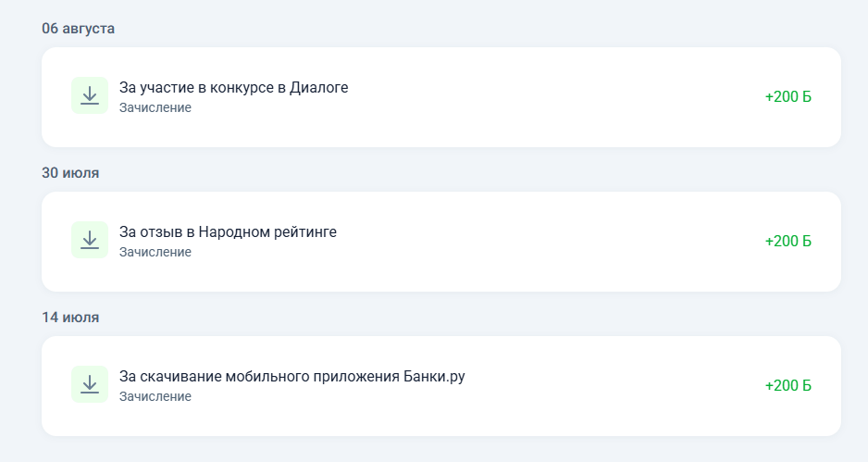
Task: Click the deposit icon next to the Банки.ру app download
Action: pos(90,385)
